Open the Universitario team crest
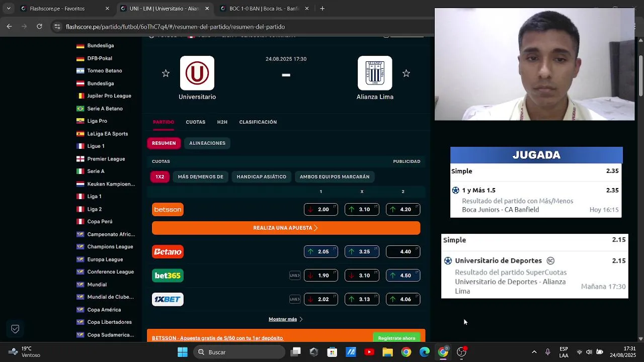The image size is (644, 362). click(197, 73)
